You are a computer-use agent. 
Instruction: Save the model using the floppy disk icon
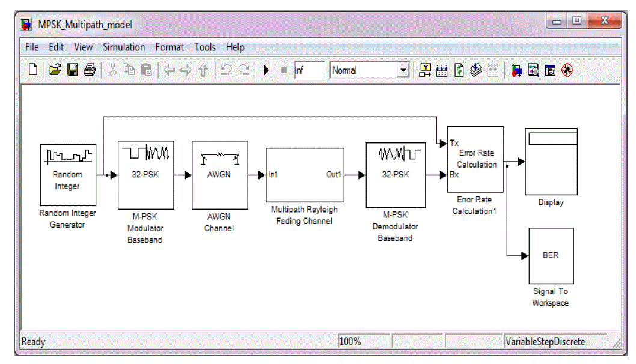click(72, 71)
